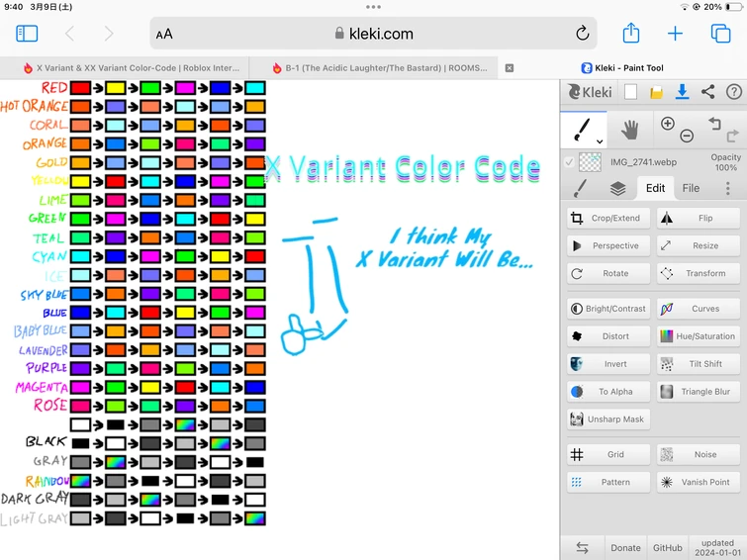This screenshot has height=560, width=747.
Task: Select the brush tool
Action: (x=582, y=130)
